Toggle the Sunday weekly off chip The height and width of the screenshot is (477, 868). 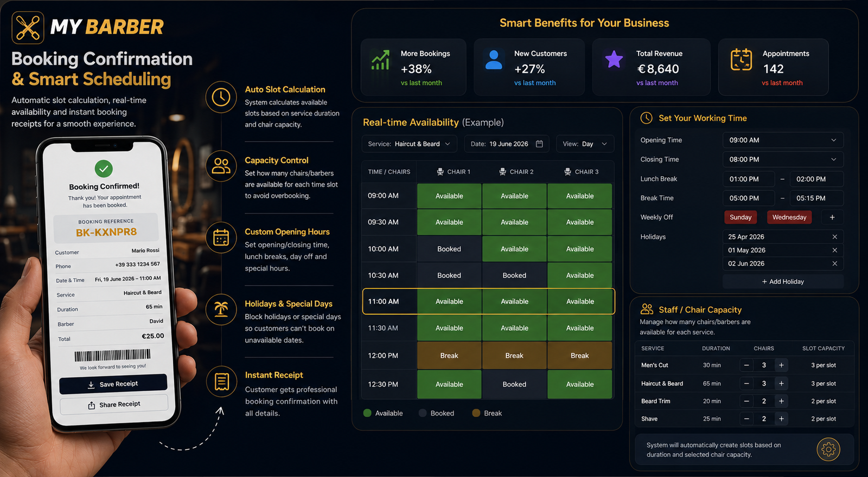741,217
